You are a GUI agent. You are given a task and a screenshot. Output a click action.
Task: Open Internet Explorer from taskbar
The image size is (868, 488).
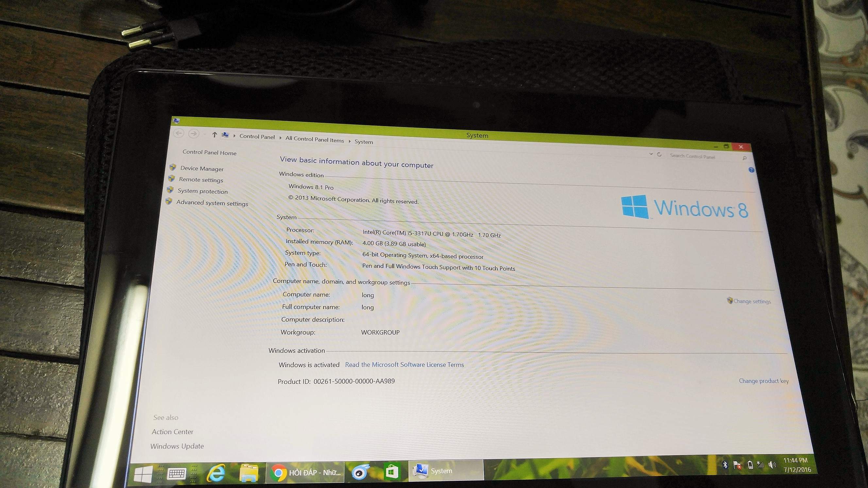[x=216, y=473]
